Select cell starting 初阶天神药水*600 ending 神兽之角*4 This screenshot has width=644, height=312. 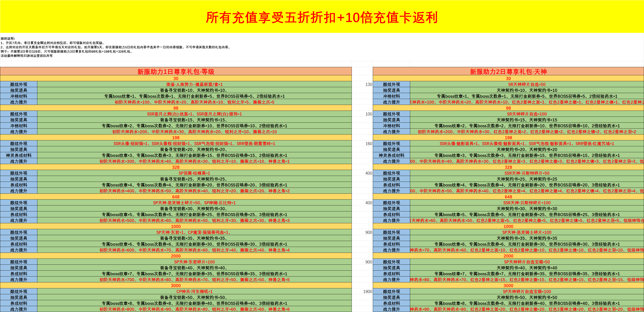point(194,250)
